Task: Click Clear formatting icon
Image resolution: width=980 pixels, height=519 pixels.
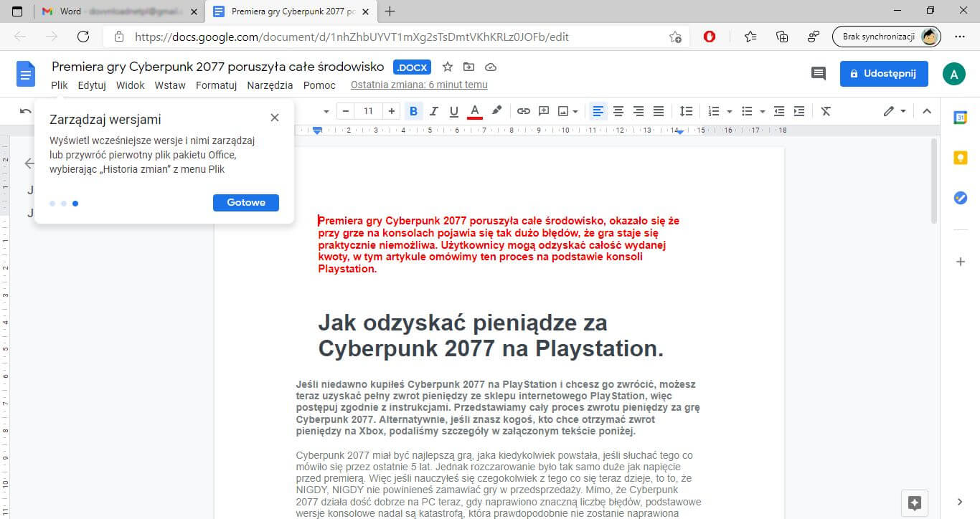Action: pos(826,111)
